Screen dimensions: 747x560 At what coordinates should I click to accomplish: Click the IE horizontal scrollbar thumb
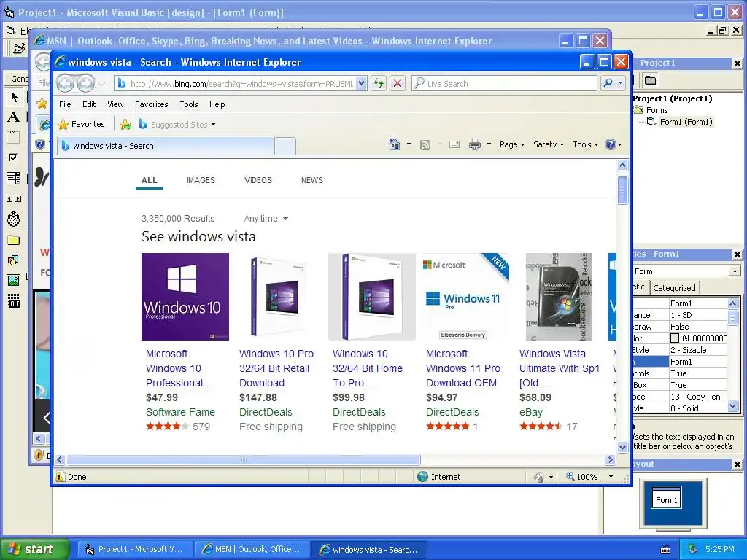244,459
